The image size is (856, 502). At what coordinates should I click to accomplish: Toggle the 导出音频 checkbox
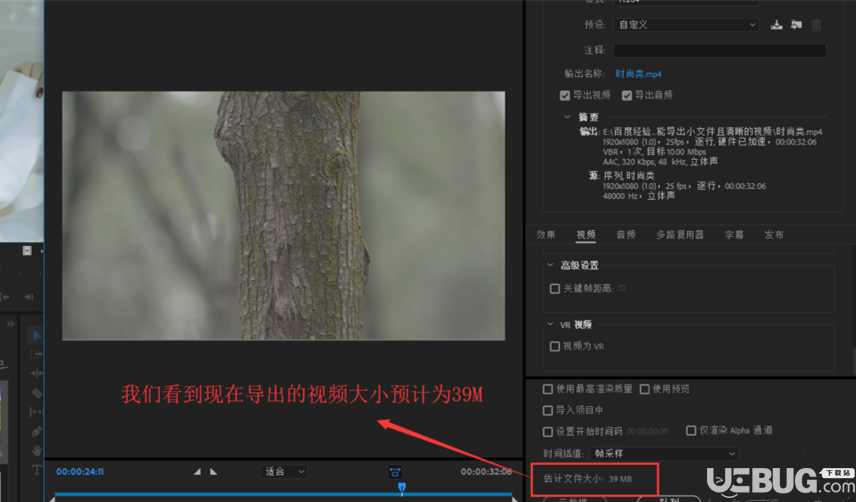pyautogui.click(x=627, y=95)
